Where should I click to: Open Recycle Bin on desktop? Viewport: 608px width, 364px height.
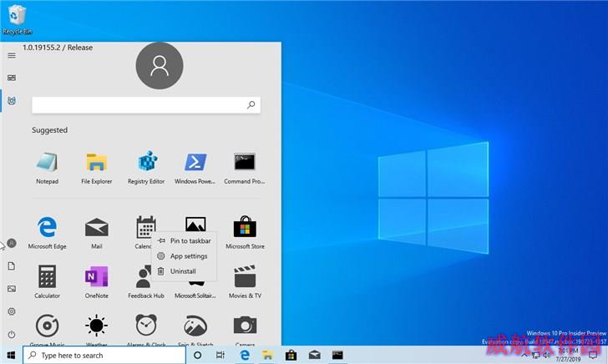click(17, 19)
